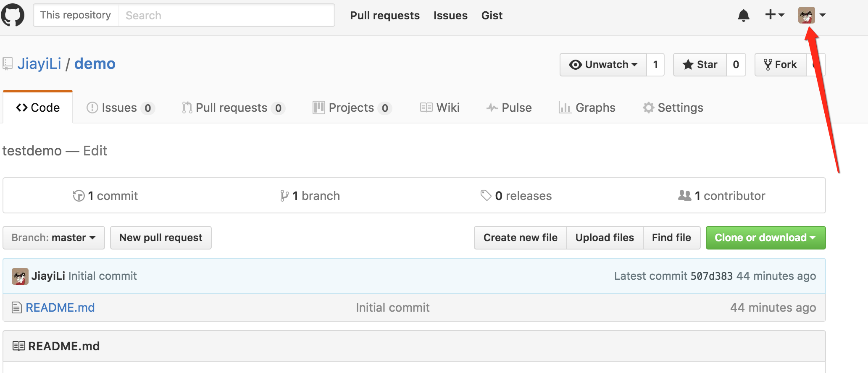Viewport: 868px width, 373px height.
Task: Open the demo repository link
Action: point(95,64)
